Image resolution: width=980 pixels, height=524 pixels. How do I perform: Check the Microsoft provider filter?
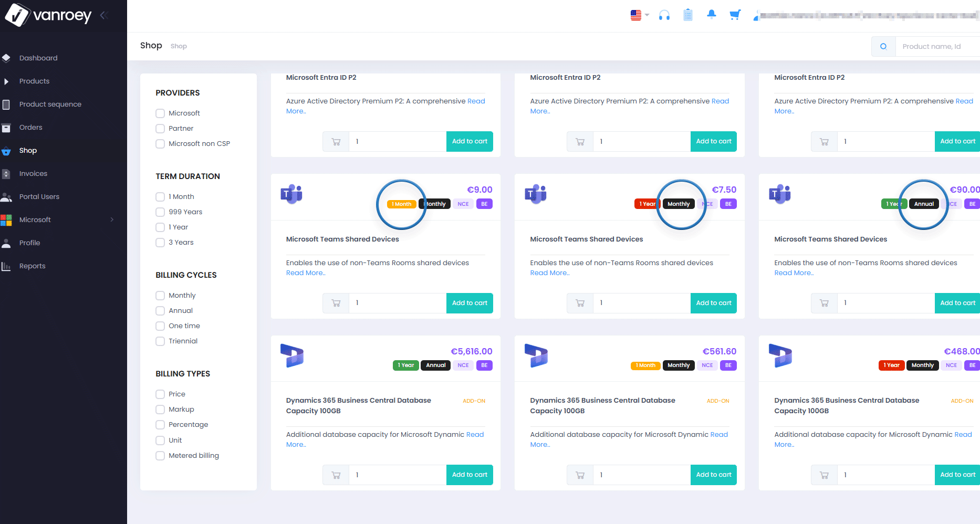160,113
